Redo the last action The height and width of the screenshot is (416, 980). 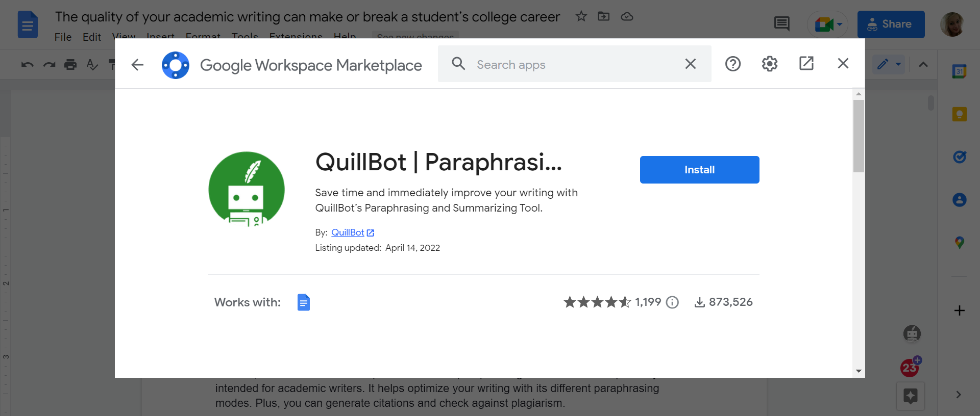click(49, 64)
